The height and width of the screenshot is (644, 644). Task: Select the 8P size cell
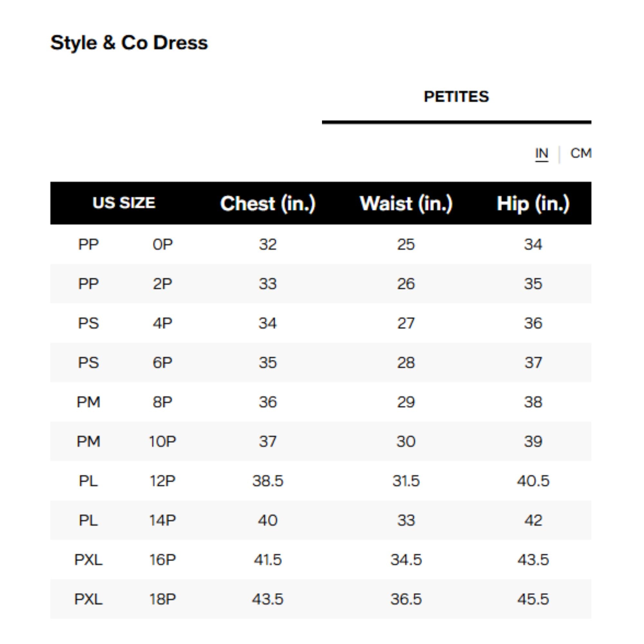[x=162, y=402]
